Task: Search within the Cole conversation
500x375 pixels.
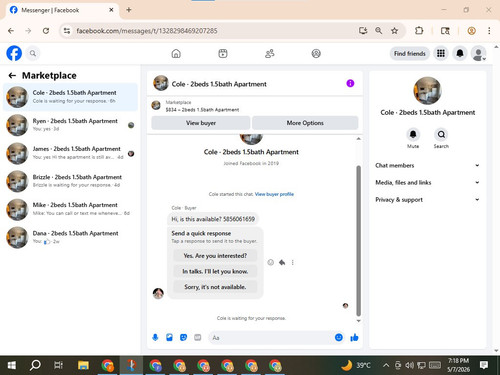Action: tap(441, 134)
